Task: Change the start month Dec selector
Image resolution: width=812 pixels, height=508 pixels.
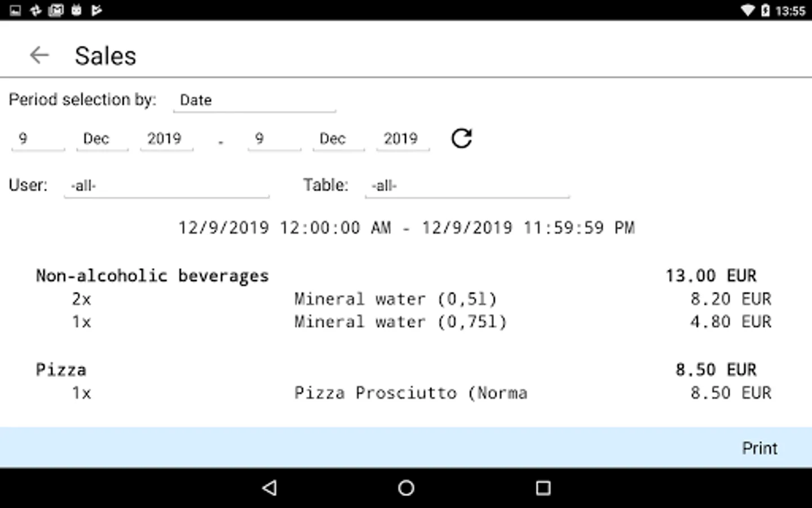Action: [x=101, y=139]
